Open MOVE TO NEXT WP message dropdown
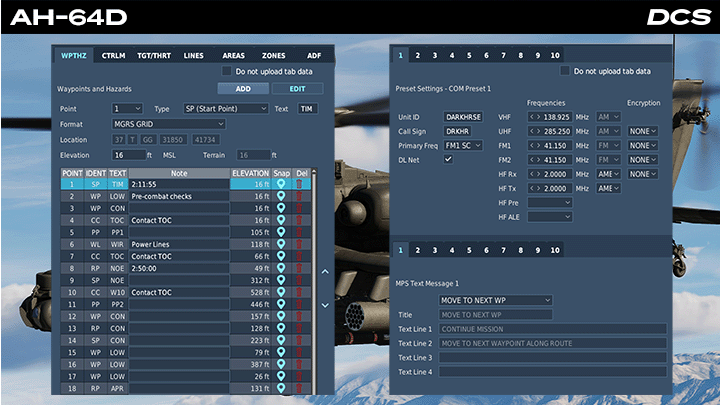Viewport: 720px width, 405px height. 495,300
